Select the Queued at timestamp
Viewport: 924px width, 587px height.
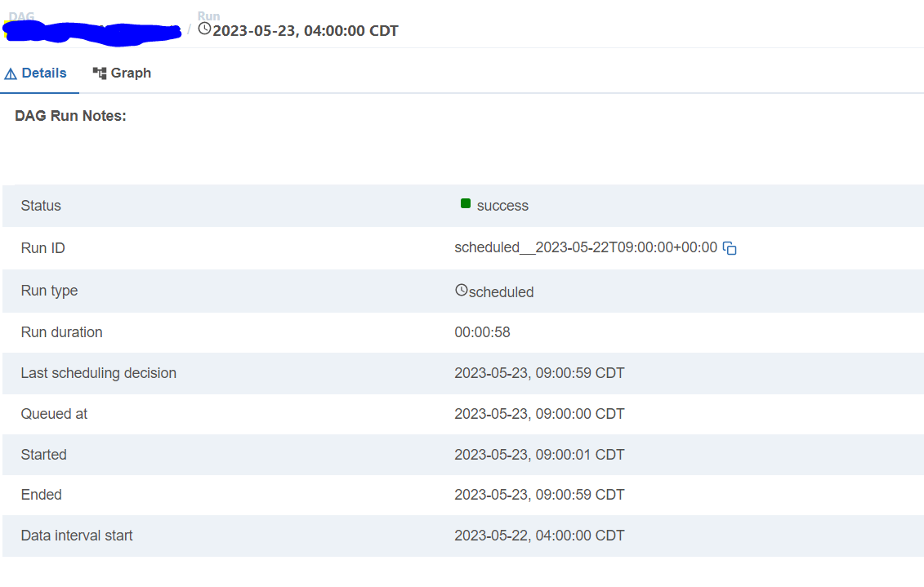pos(540,413)
